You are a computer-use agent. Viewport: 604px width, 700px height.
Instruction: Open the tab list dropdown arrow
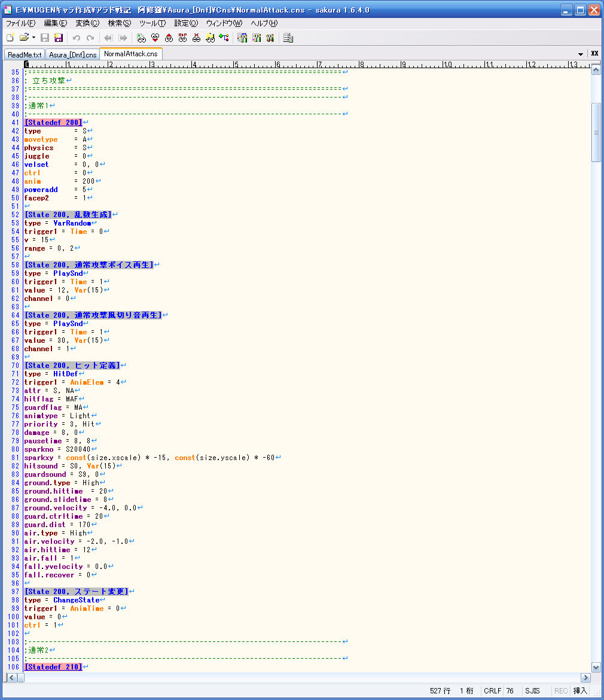click(x=580, y=54)
